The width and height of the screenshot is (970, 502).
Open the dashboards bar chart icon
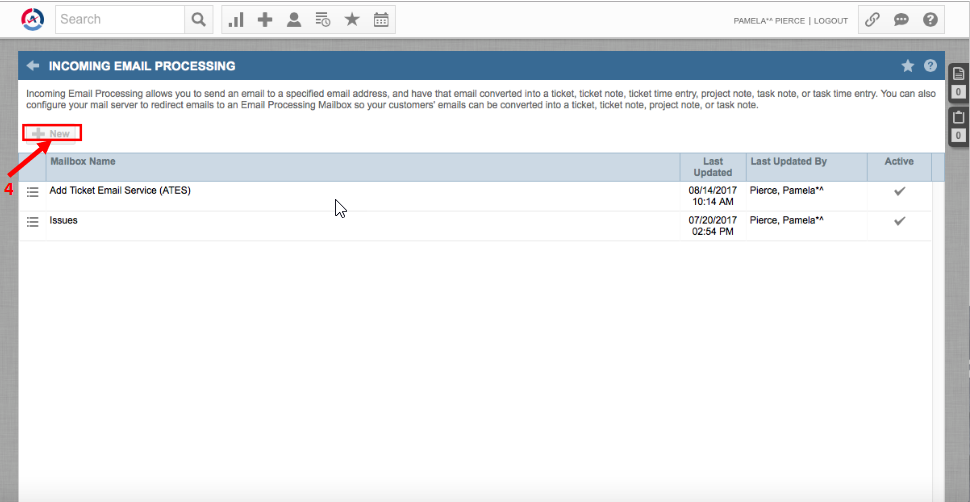tap(236, 19)
